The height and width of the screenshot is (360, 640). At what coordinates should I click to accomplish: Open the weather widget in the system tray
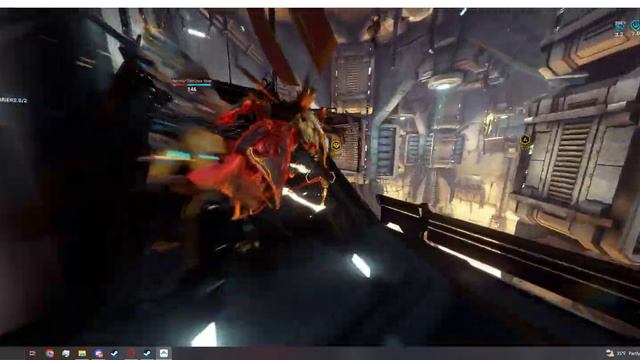[623, 353]
